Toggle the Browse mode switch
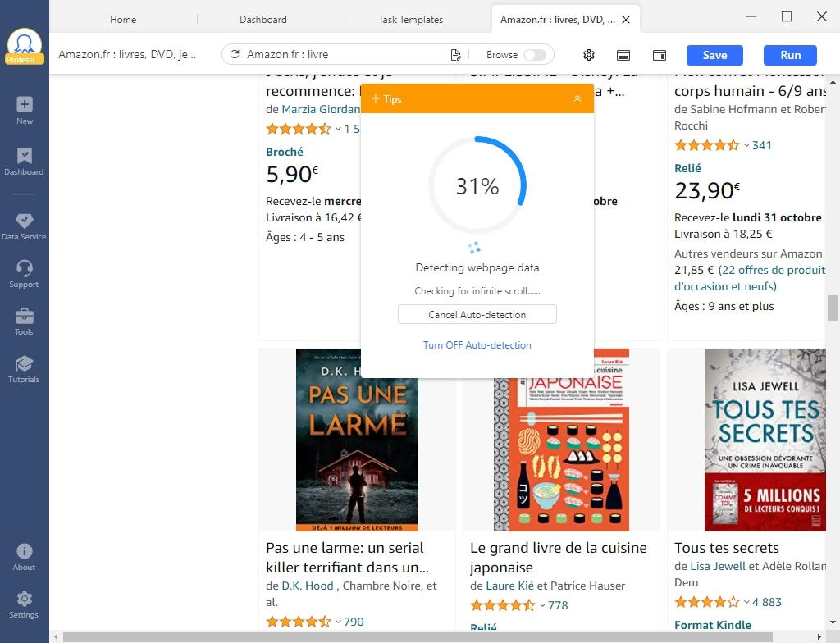Screen dimensions: 840x643 (x=535, y=55)
